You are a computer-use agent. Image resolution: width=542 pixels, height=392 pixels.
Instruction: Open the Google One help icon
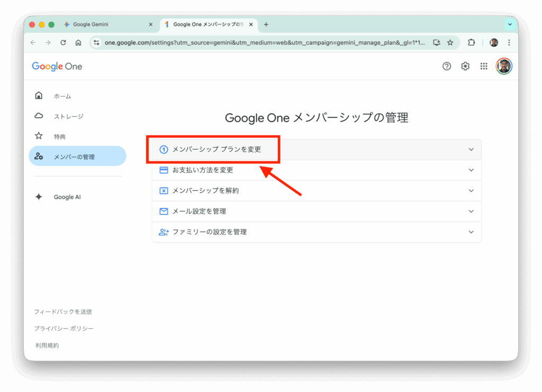point(447,66)
